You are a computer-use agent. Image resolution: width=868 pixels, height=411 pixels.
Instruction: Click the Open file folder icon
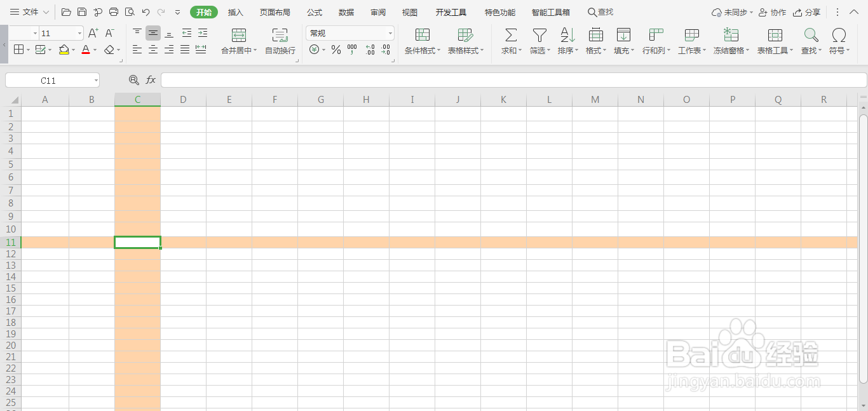tap(66, 12)
